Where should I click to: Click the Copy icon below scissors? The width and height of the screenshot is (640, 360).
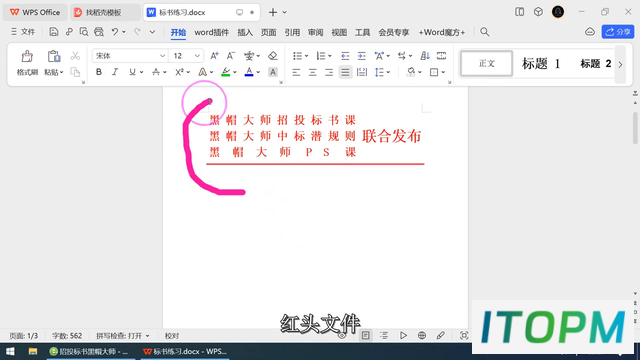75,72
